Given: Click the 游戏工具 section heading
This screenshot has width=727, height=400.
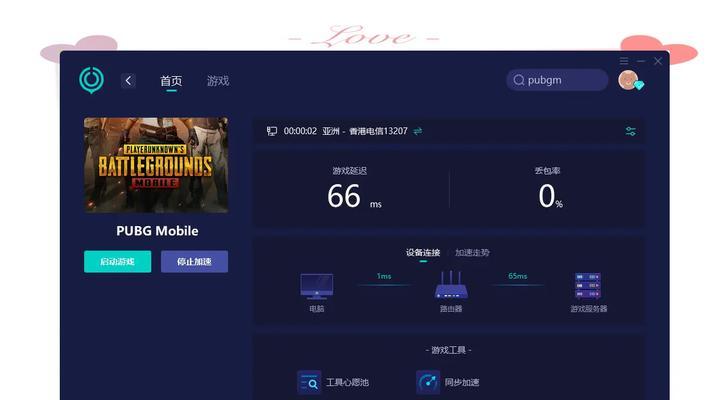Looking at the screenshot, I should pos(448,350).
